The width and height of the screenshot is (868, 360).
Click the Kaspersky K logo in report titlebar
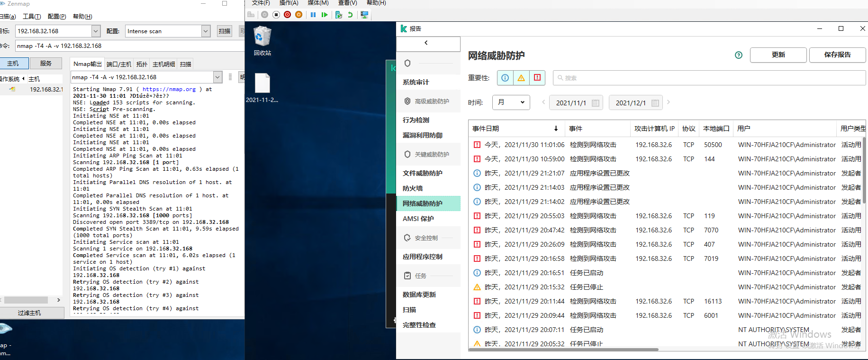tap(404, 28)
